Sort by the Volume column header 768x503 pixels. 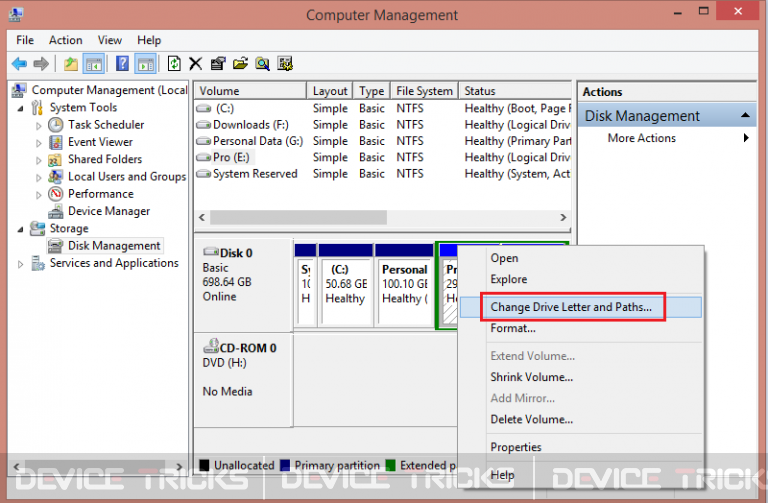(x=250, y=91)
